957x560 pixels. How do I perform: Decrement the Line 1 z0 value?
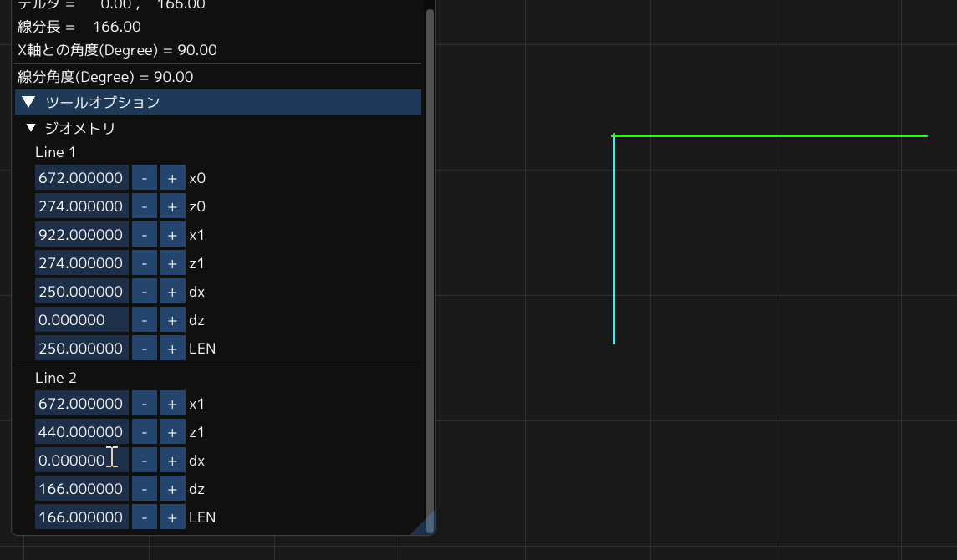[145, 206]
